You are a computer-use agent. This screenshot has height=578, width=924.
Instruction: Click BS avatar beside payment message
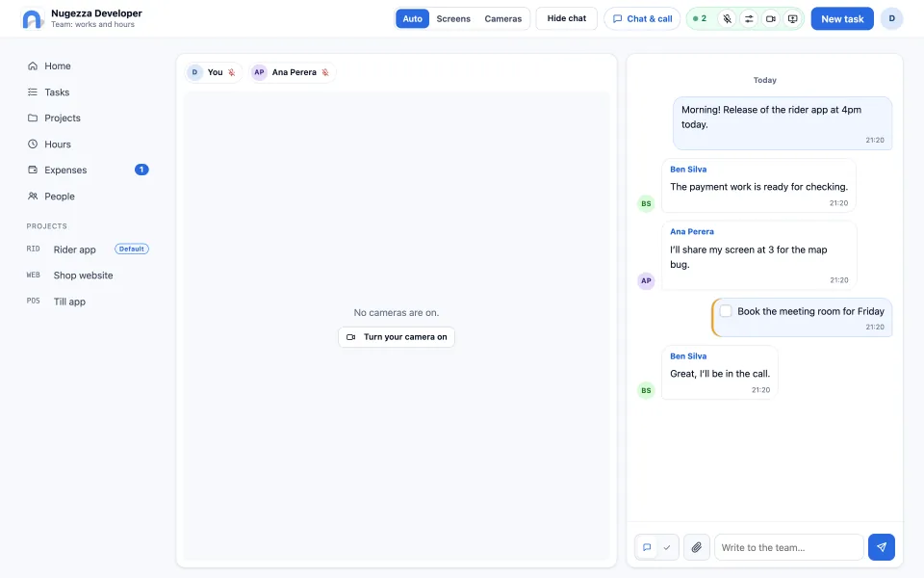[647, 203]
